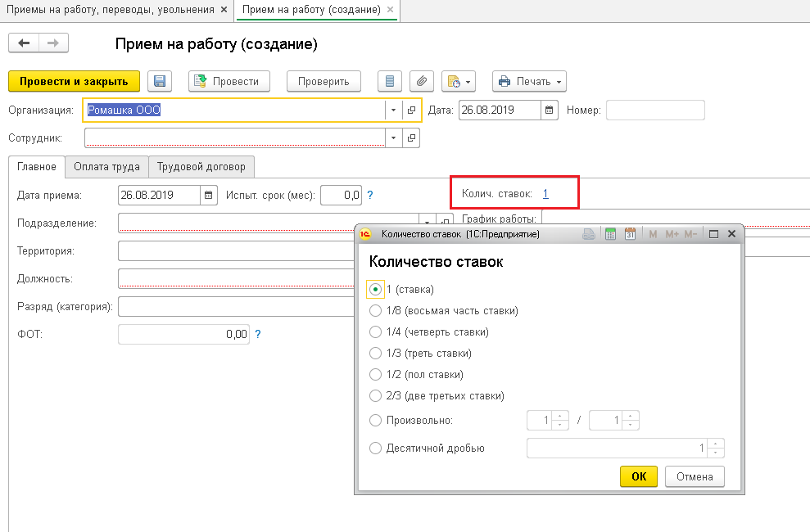This screenshot has width=810, height=532.
Task: Go back with the left arrow button
Action: (24, 43)
